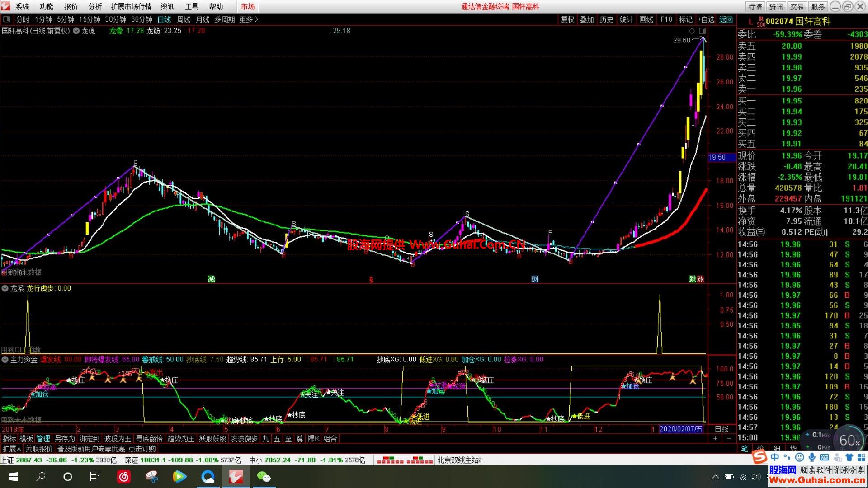Viewport: 868px width, 488px height.
Task: Open the 多周期 multi-period view
Action: click(x=224, y=19)
